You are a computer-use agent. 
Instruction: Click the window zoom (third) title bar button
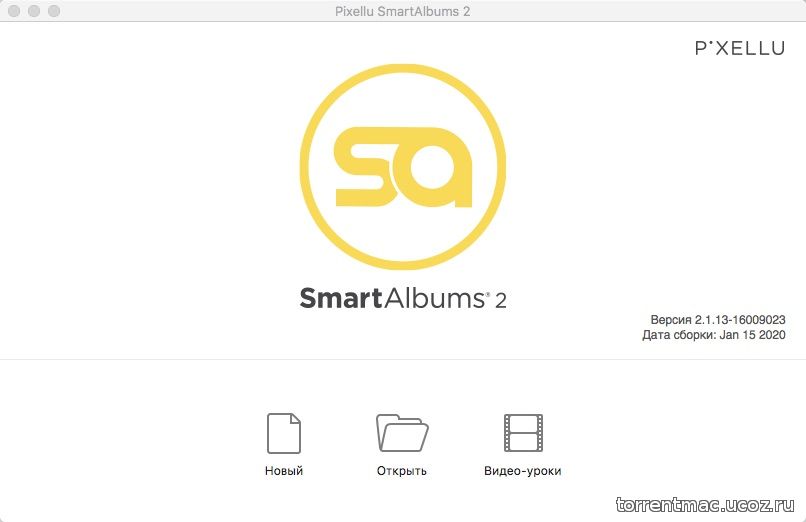coord(54,11)
